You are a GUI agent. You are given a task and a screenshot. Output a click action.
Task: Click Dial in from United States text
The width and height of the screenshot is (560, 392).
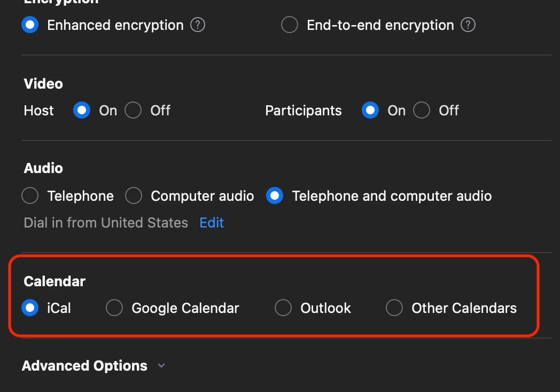coord(106,223)
